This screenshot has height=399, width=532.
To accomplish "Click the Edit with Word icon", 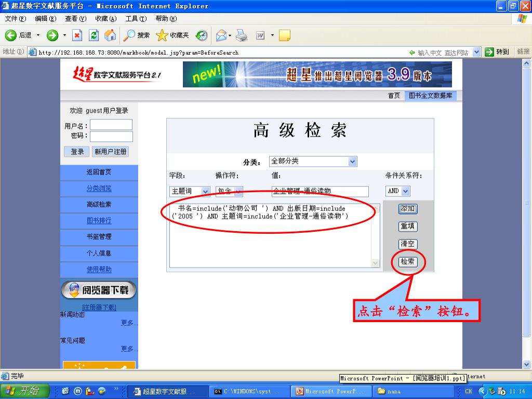I will [x=260, y=35].
